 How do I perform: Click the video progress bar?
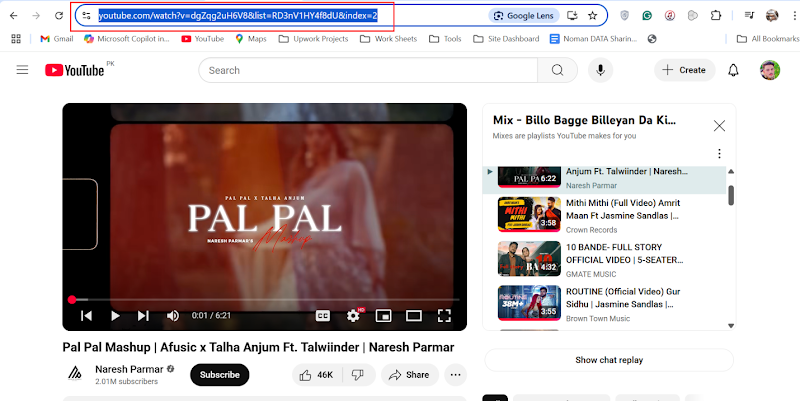click(x=265, y=299)
